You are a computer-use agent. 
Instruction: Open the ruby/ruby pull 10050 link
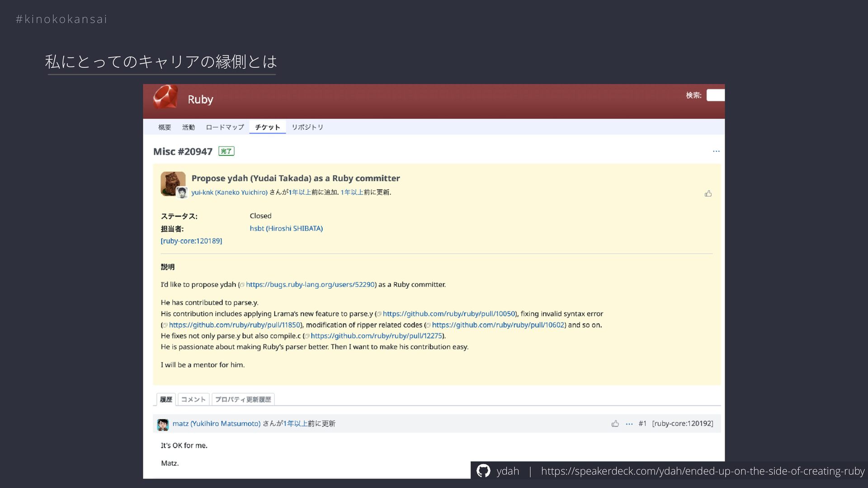(449, 314)
